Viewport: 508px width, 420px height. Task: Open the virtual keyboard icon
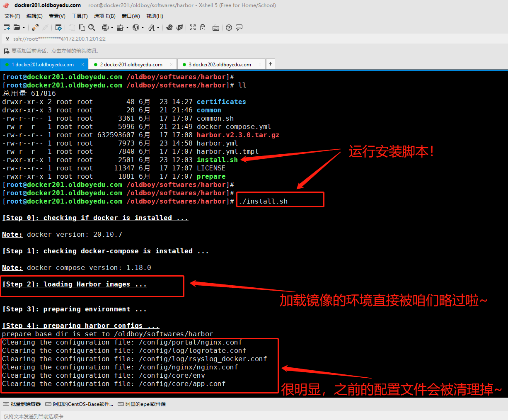click(x=215, y=28)
